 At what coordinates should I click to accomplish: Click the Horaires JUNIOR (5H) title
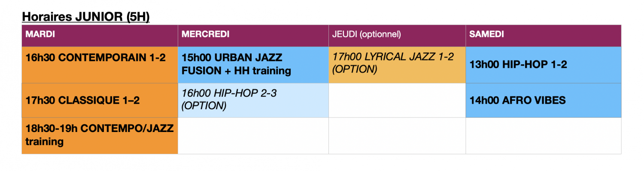click(x=85, y=17)
